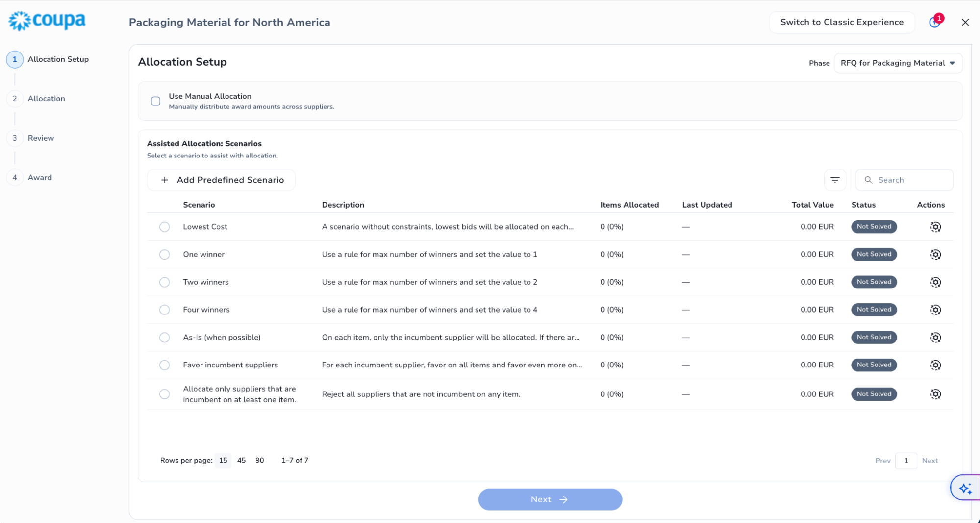Go to the Allocation step
The height and width of the screenshot is (523, 980).
(36, 99)
